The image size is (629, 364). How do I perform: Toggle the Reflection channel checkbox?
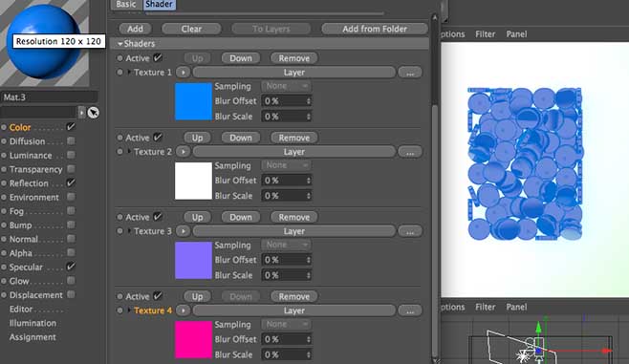click(71, 182)
